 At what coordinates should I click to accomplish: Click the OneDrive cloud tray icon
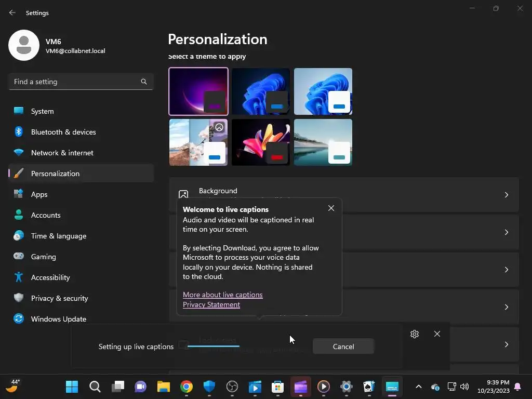point(435,387)
